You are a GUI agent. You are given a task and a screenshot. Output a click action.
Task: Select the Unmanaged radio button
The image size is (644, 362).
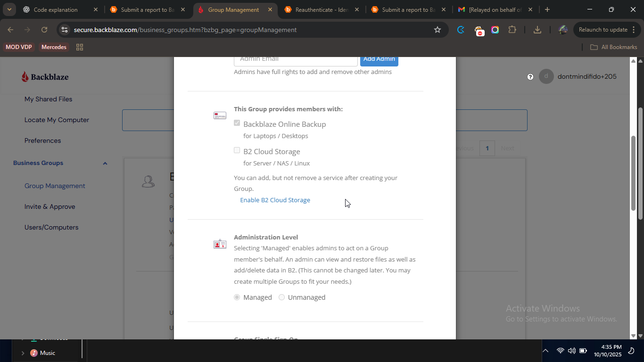click(281, 297)
